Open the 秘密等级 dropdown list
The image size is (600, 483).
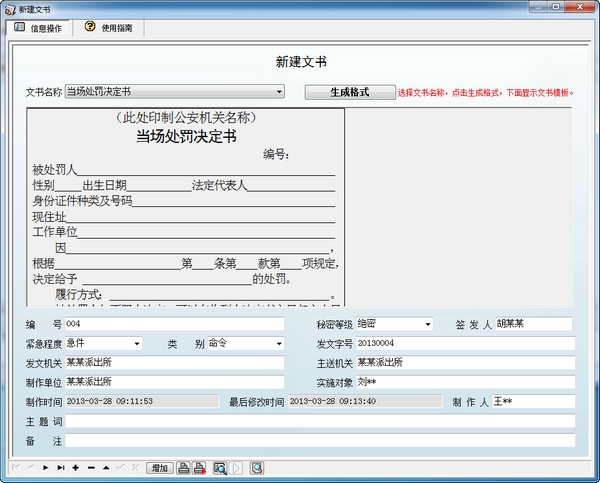coord(428,324)
